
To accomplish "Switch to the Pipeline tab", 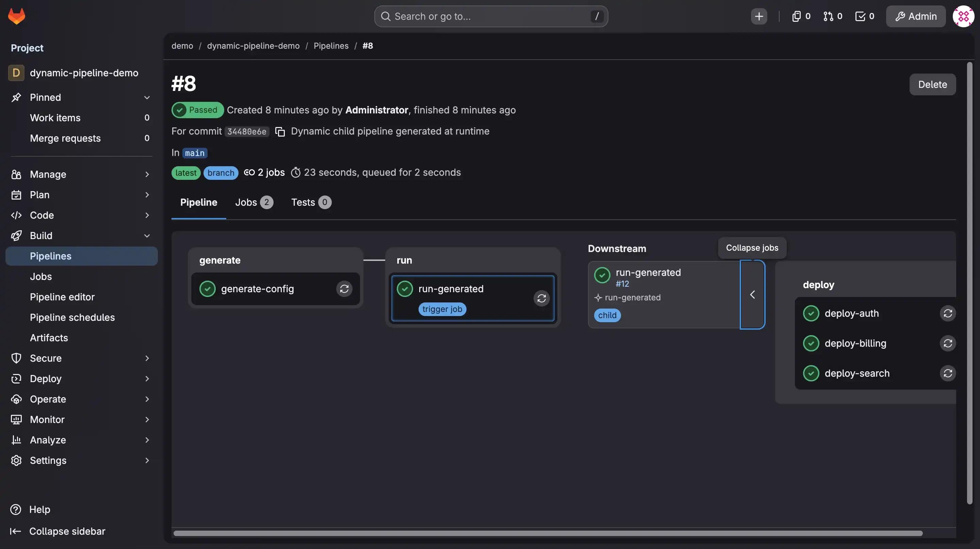I will coord(199,203).
